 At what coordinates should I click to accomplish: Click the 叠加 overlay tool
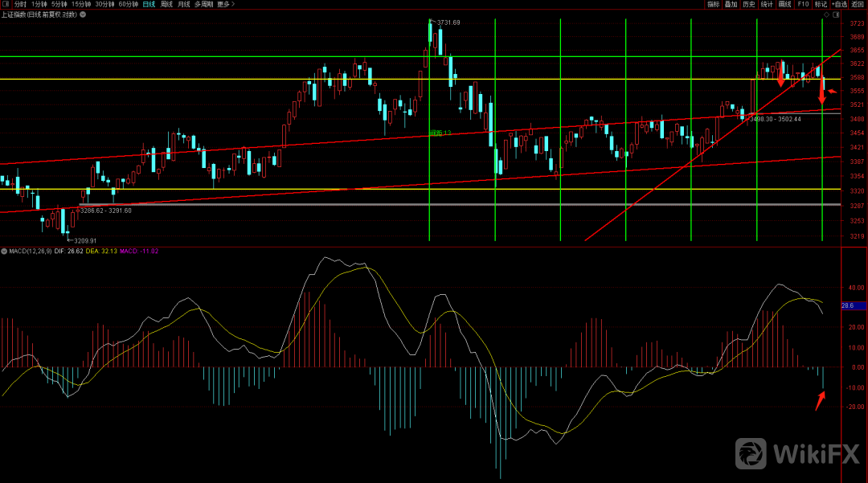pos(731,4)
